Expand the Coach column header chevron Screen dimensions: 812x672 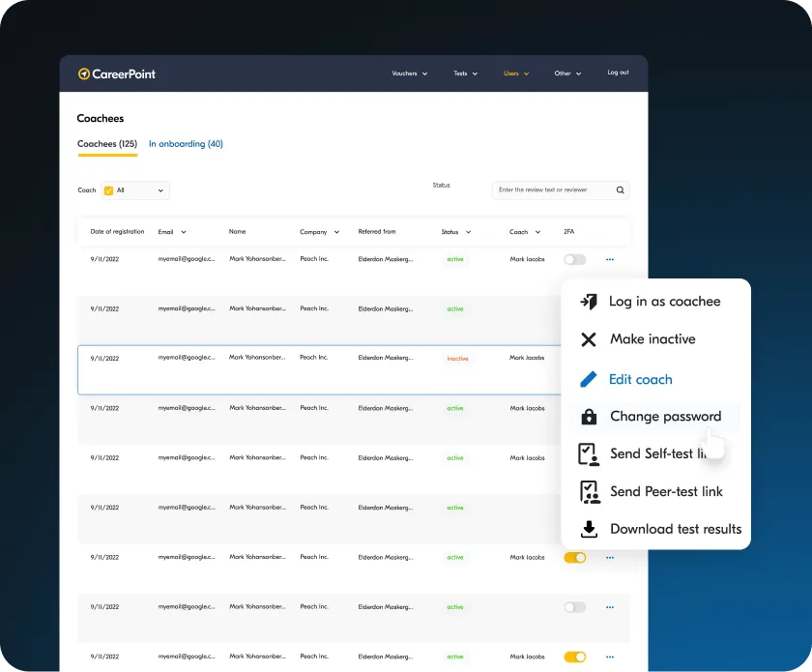click(537, 232)
